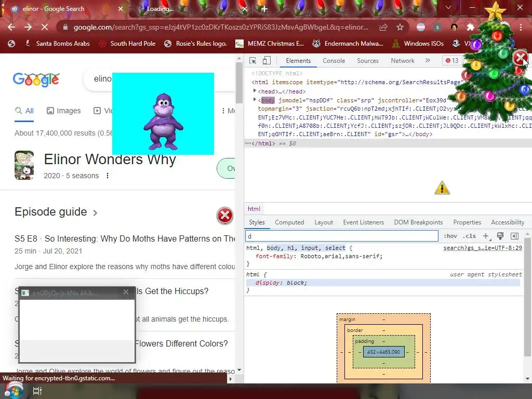Screen dimensions: 532x399
Task: Open the Endermanch Malwa... bookmark
Action: (348, 44)
